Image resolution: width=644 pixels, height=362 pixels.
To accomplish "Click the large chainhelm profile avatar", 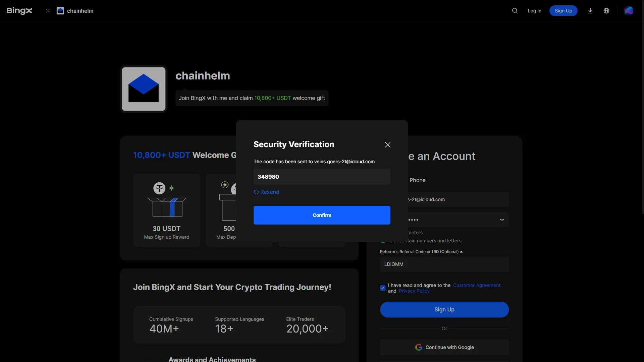I will pos(144,89).
